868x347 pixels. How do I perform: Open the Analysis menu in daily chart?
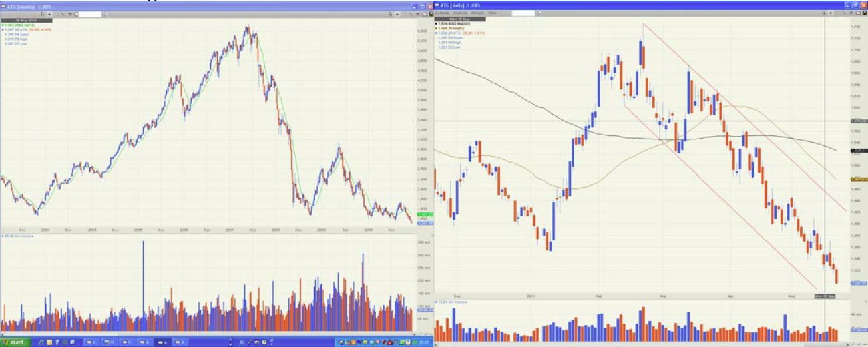[459, 13]
